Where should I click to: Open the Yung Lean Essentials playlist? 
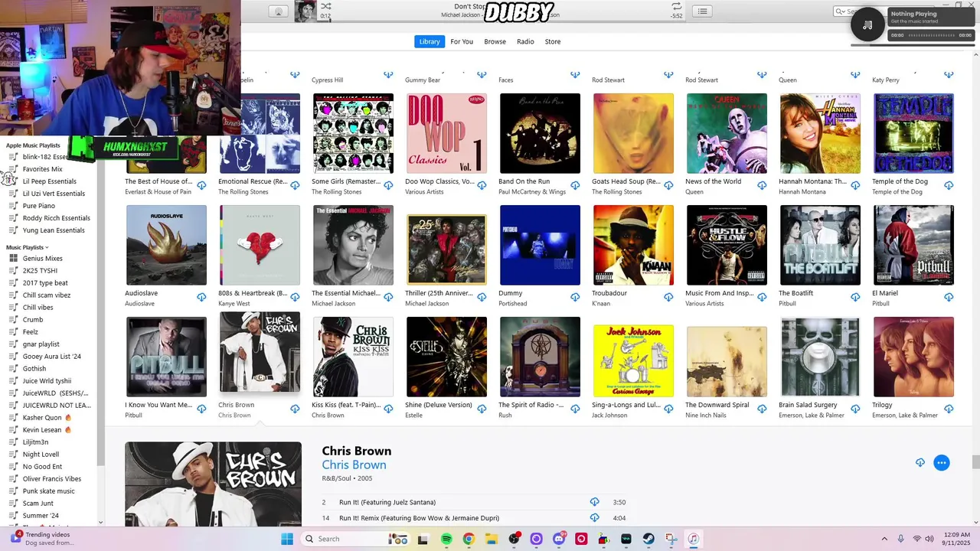click(x=54, y=230)
